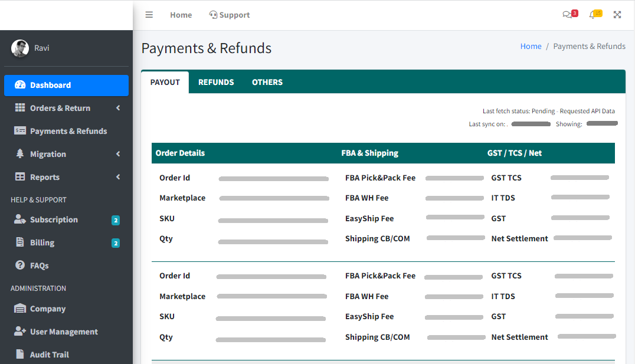Expand the Reports submenu
The height and width of the screenshot is (364, 635).
pyautogui.click(x=117, y=177)
